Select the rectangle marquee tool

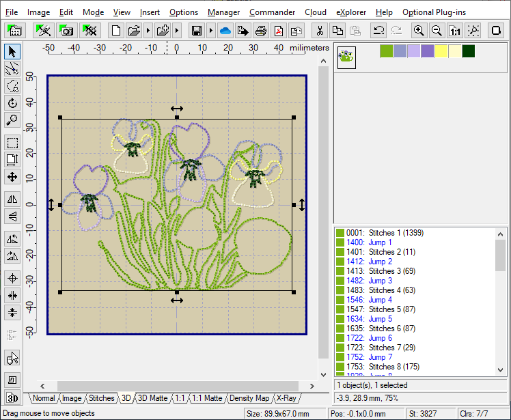tap(12, 143)
